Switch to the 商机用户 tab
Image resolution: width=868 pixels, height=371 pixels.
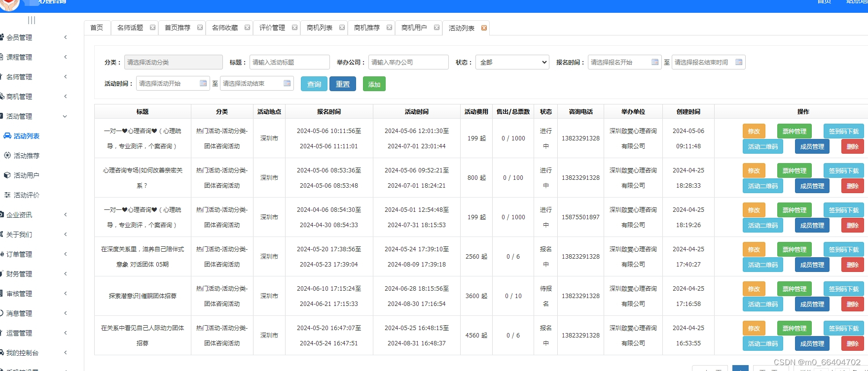pos(414,28)
